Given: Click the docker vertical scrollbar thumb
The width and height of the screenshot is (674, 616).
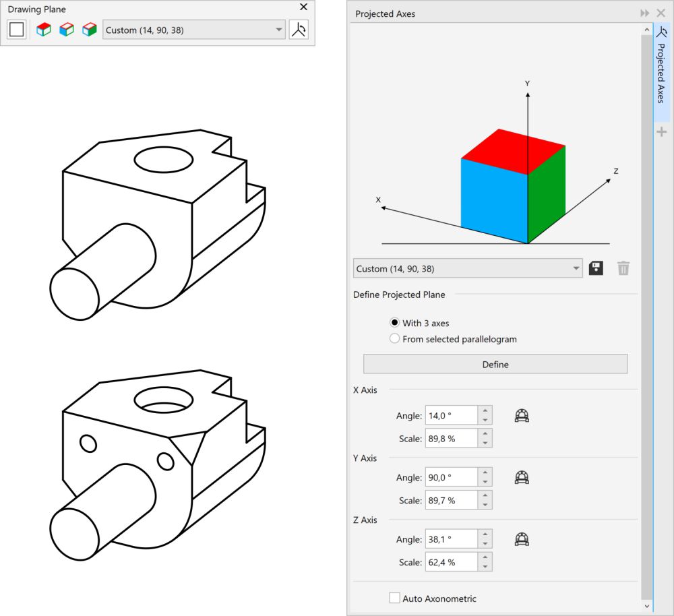Looking at the screenshot, I should (646, 317).
